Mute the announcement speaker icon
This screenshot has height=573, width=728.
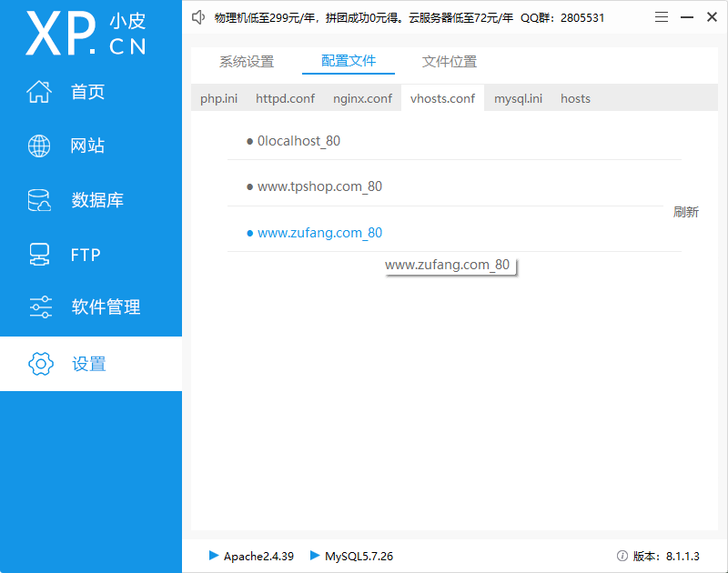pos(198,17)
